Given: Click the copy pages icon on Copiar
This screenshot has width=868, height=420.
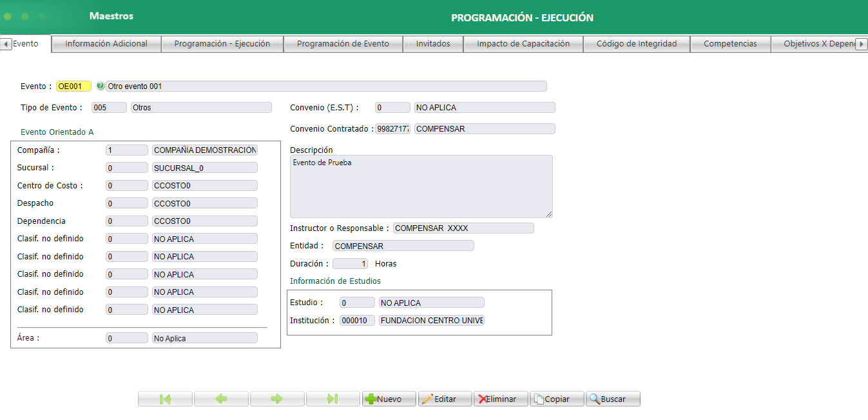Looking at the screenshot, I should pyautogui.click(x=539, y=398).
